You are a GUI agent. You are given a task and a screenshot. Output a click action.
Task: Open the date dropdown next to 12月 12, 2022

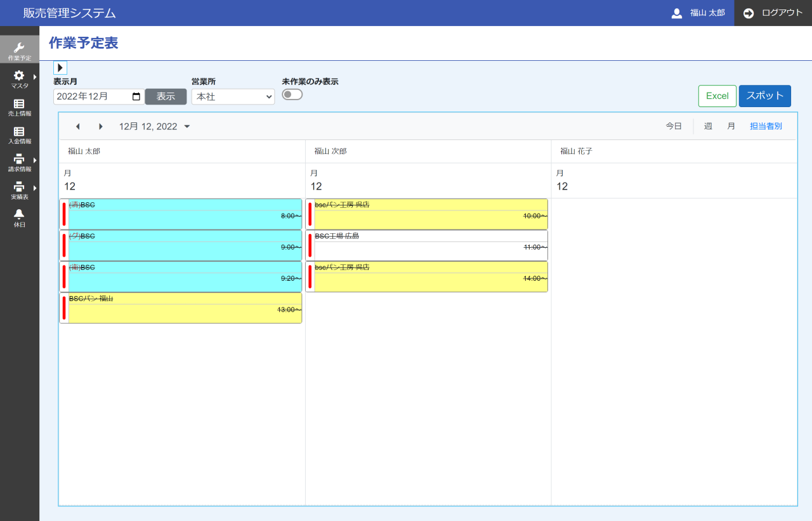tap(187, 126)
